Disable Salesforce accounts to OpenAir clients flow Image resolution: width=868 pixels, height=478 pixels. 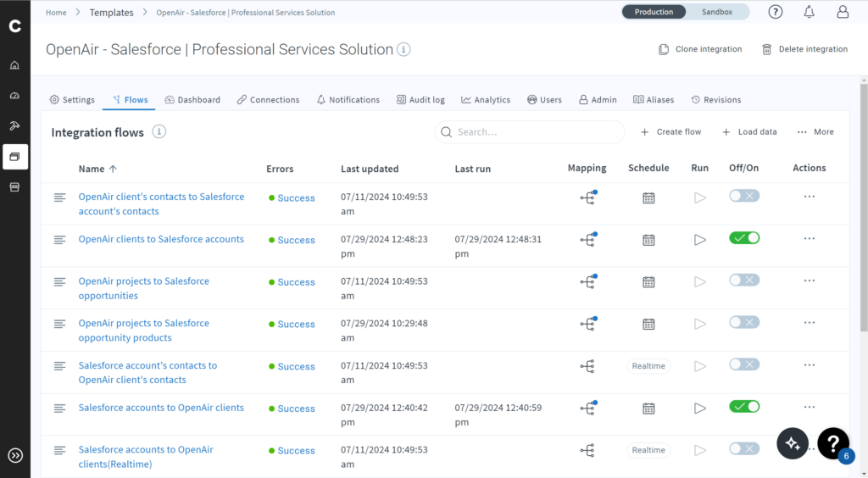744,407
